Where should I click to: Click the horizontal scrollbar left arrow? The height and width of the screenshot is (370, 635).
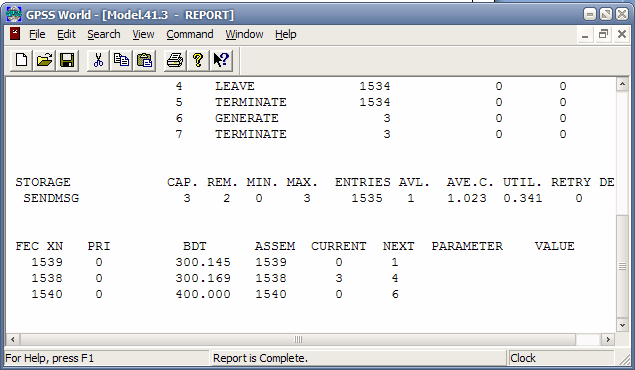click(13, 339)
